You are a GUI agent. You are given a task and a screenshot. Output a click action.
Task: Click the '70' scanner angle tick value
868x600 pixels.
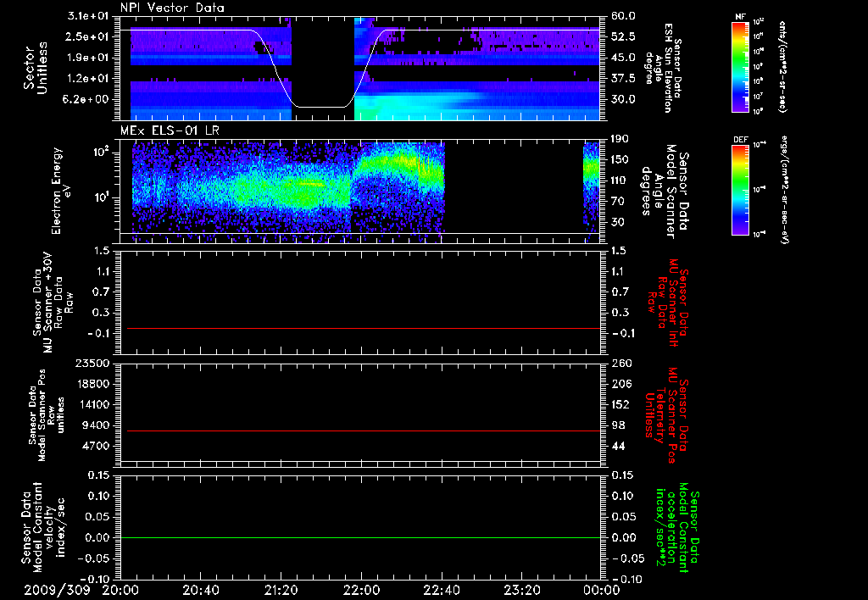616,202
